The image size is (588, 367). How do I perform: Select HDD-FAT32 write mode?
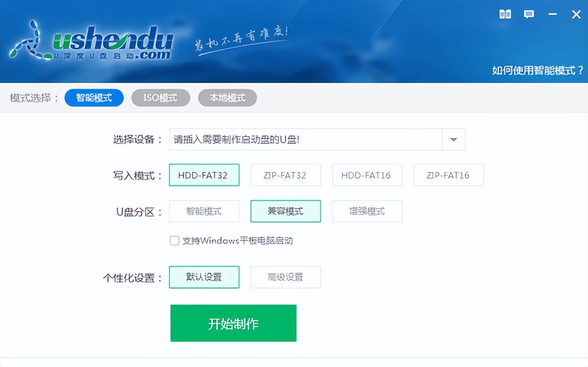204,175
